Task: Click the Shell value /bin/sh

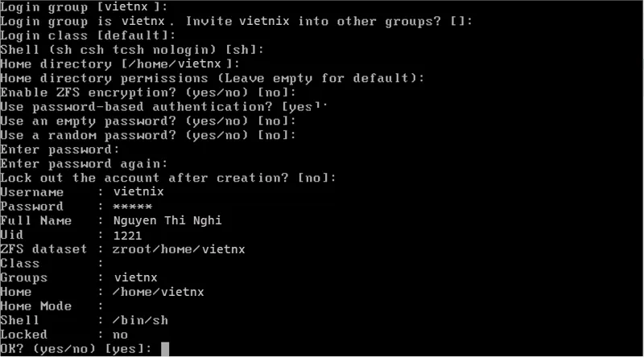Action: click(140, 320)
